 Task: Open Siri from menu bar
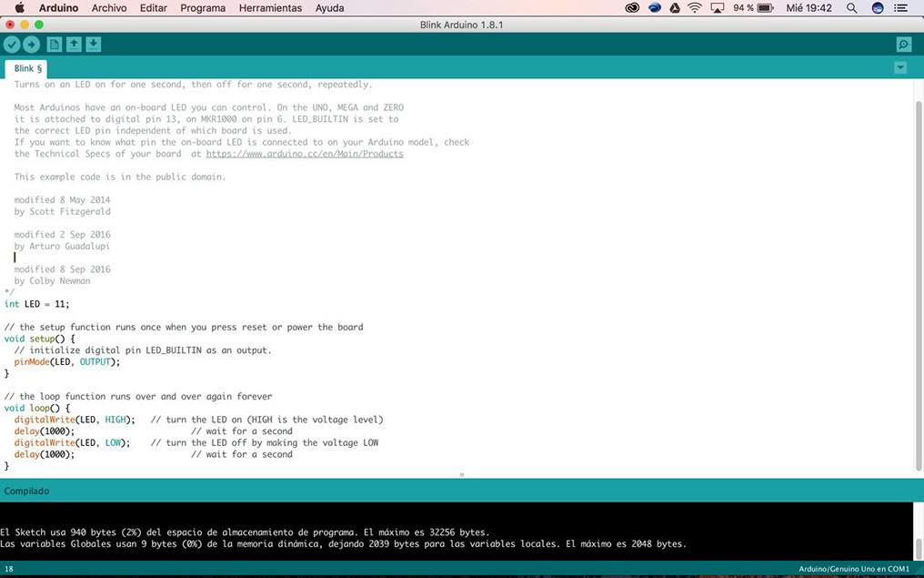pos(878,7)
